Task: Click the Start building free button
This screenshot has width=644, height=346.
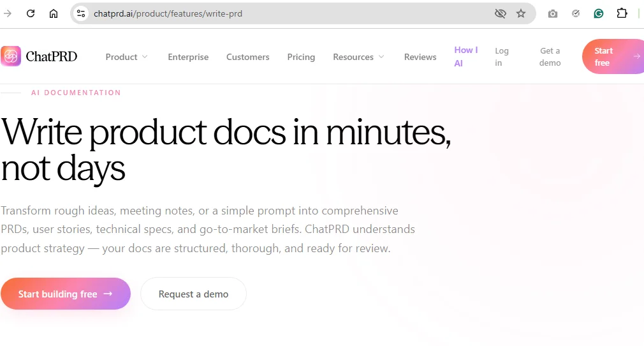Action: click(x=66, y=294)
